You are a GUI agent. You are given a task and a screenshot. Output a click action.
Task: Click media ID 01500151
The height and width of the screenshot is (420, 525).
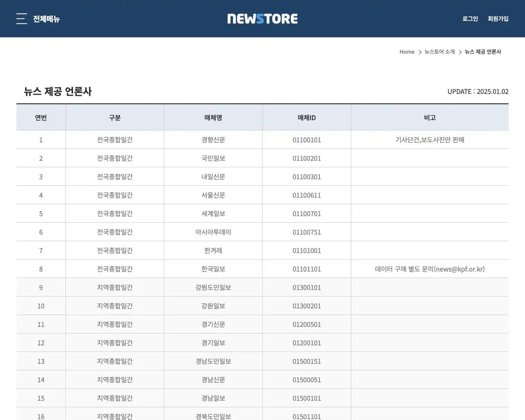[307, 361]
